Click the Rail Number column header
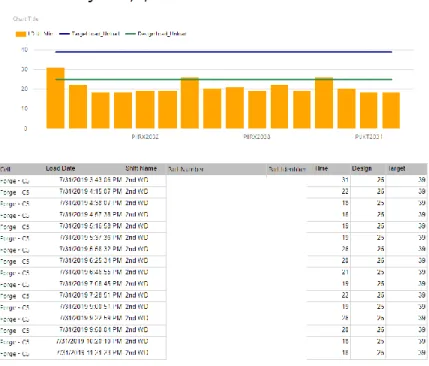The width and height of the screenshot is (429, 366). coord(186,169)
